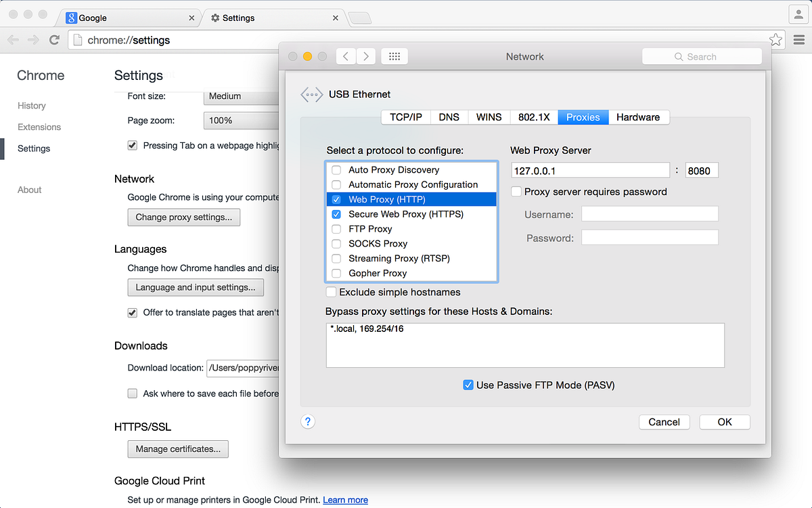Click the Web Proxy Server address field

pos(591,171)
